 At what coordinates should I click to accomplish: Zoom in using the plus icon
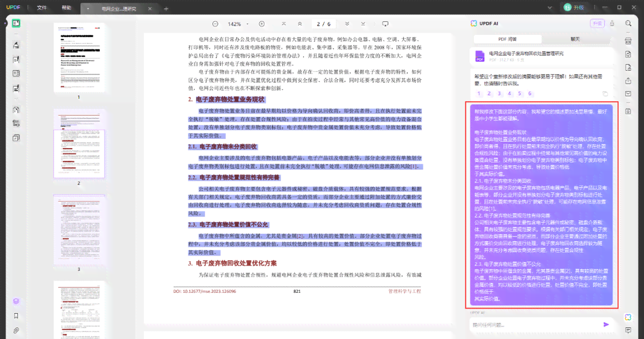pos(262,24)
